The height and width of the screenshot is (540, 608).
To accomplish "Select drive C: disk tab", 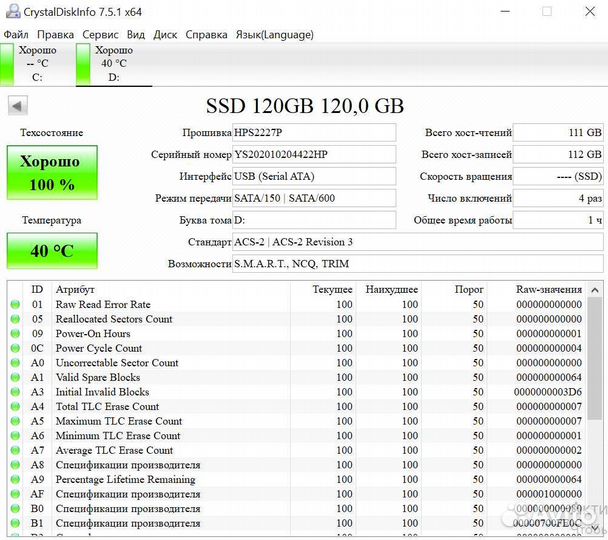I will 37,64.
